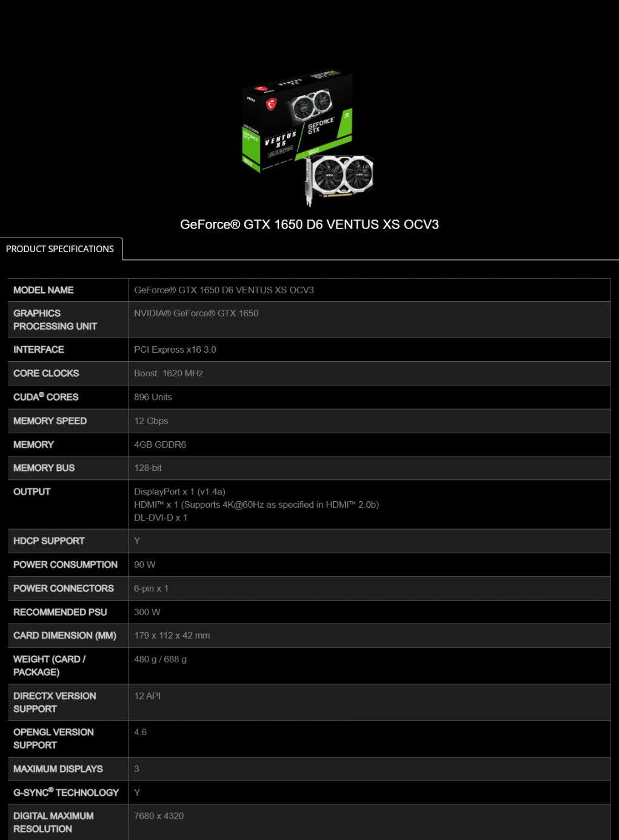Select the CUDA CORES row label
This screenshot has height=840, width=619.
point(46,397)
